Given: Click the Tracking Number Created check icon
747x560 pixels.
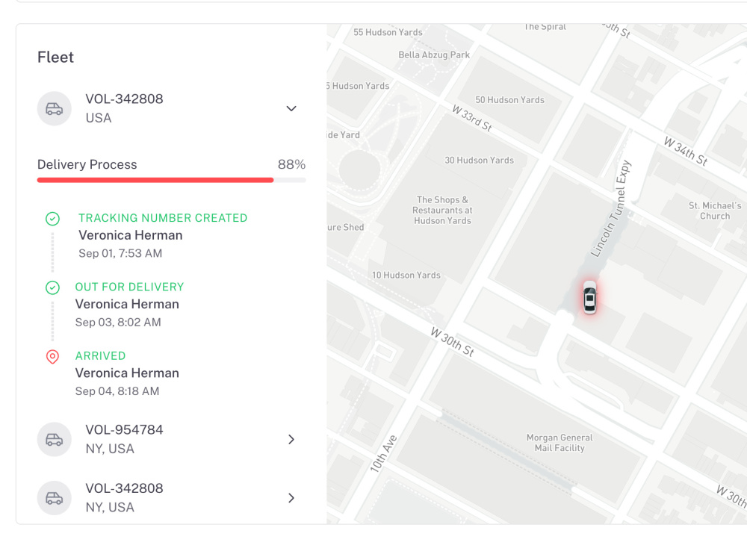Looking at the screenshot, I should 52,219.
